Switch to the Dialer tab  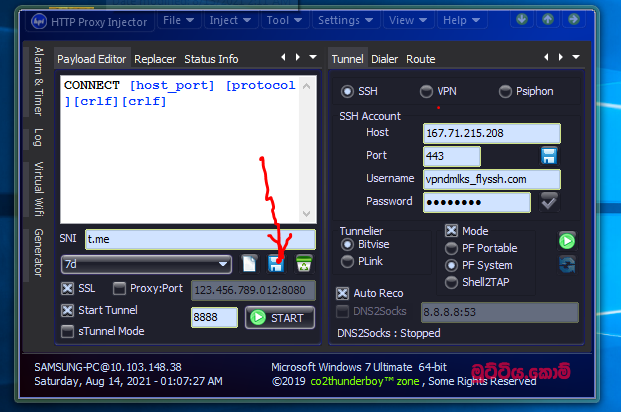tap(384, 59)
